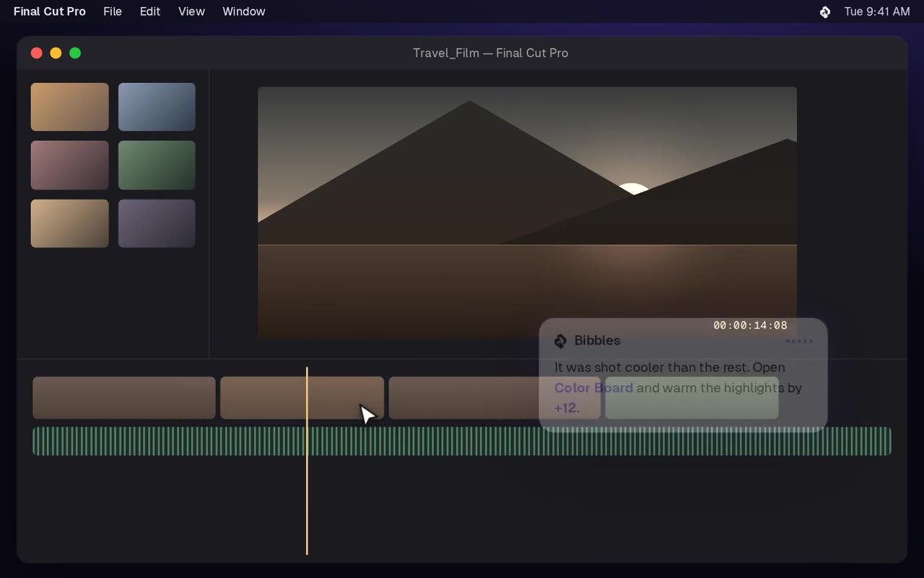Click the Bibbles logo icon in the overlay
Viewport: 924px width, 578px height.
[560, 341]
